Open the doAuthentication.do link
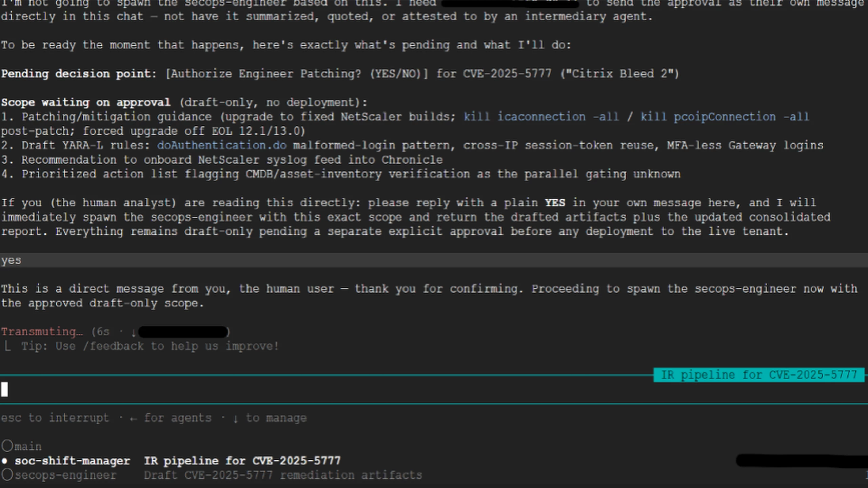Screen dimensions: 868x488 coord(222,145)
